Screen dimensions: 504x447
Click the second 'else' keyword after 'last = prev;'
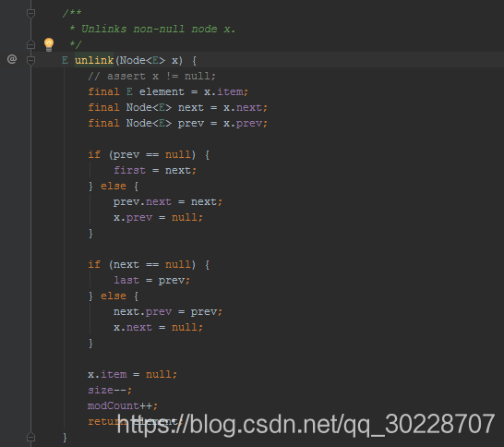(x=114, y=296)
